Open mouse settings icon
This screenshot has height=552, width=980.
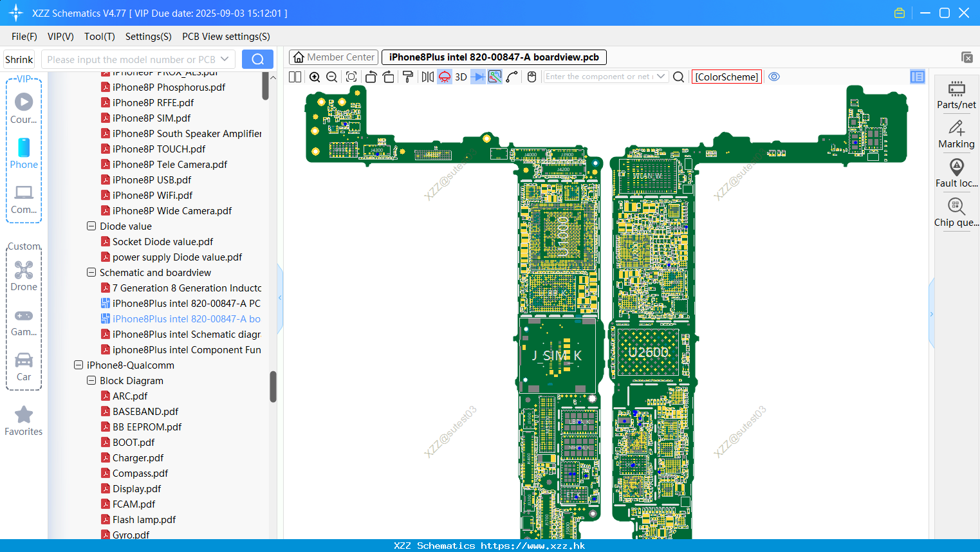[x=532, y=77]
